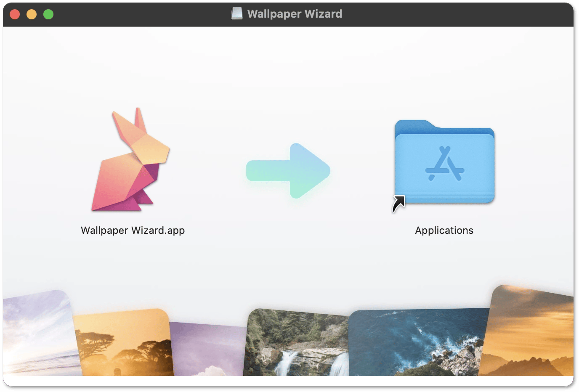Select the "Applications" folder name label

[444, 230]
